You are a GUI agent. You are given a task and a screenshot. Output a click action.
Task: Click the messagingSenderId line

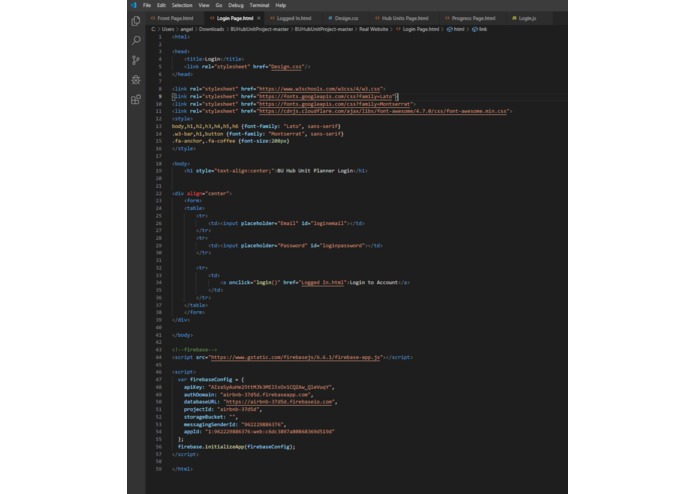[235, 424]
